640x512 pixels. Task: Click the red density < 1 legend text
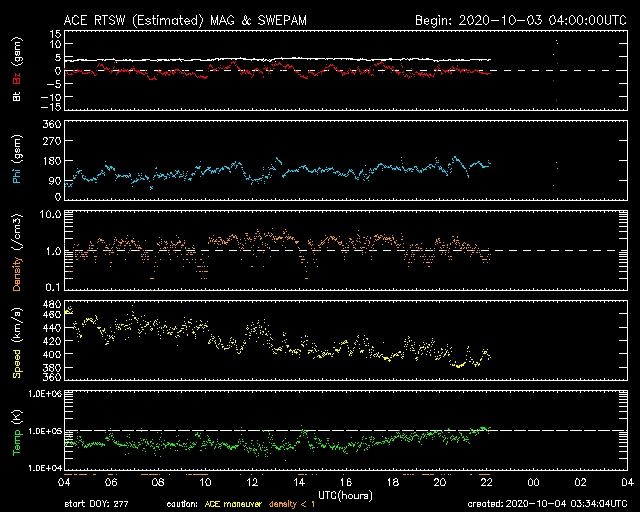tap(290, 502)
